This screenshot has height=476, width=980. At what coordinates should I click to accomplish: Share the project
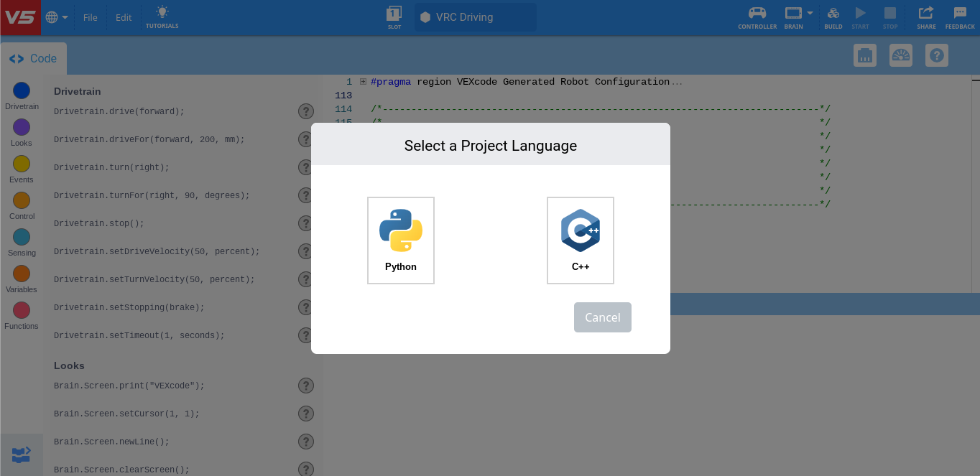click(x=926, y=17)
